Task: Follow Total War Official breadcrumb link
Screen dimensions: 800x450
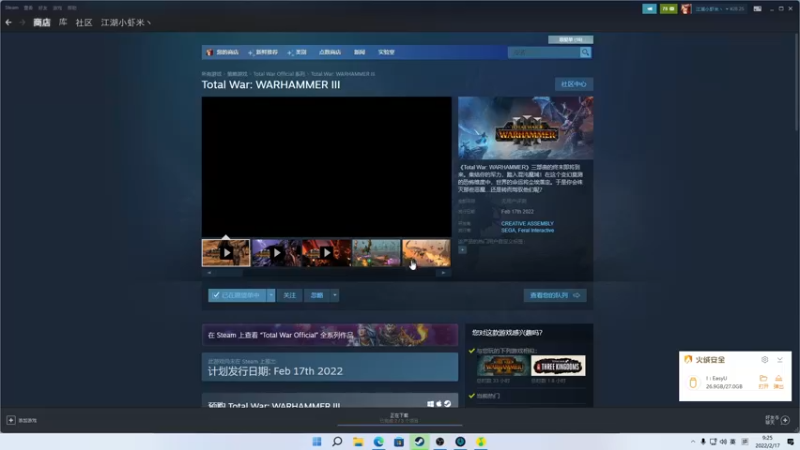Action: coord(279,74)
